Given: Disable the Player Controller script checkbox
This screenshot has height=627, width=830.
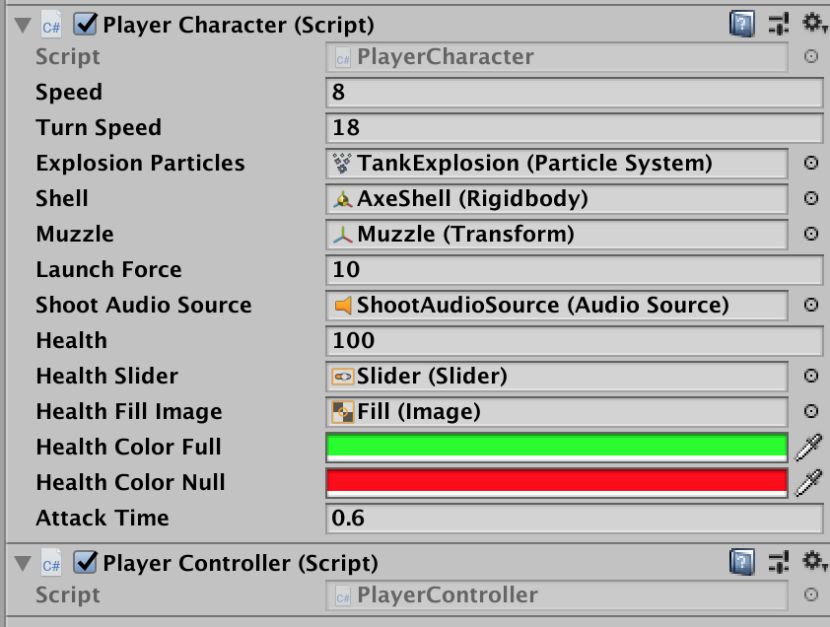Looking at the screenshot, I should [86, 563].
